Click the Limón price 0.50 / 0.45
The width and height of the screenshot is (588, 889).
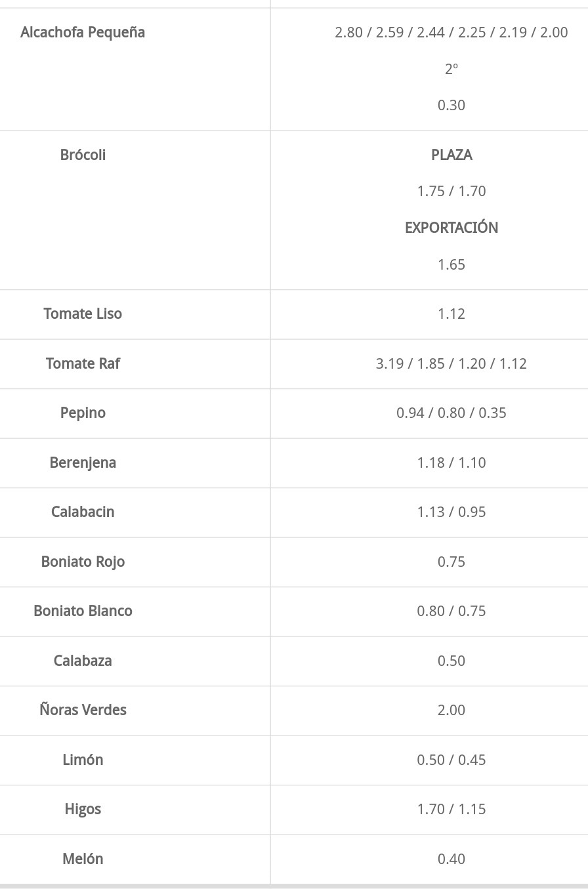pyautogui.click(x=451, y=760)
